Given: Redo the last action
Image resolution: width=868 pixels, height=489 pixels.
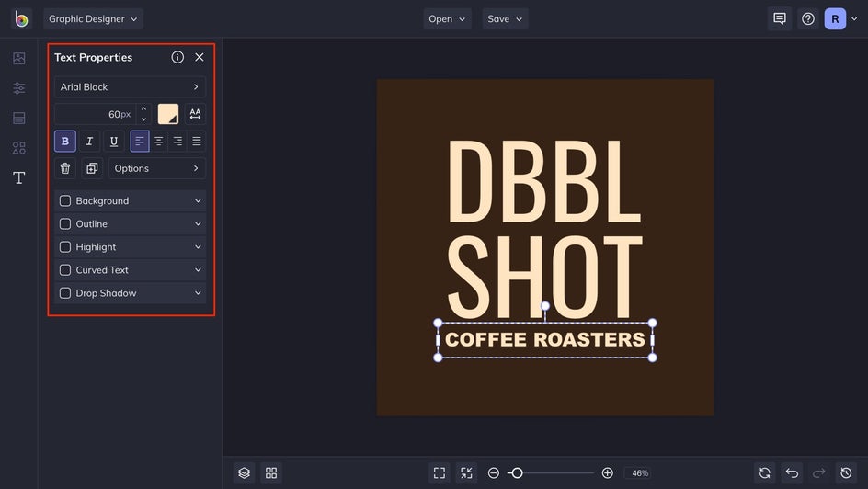Looking at the screenshot, I should pyautogui.click(x=818, y=473).
